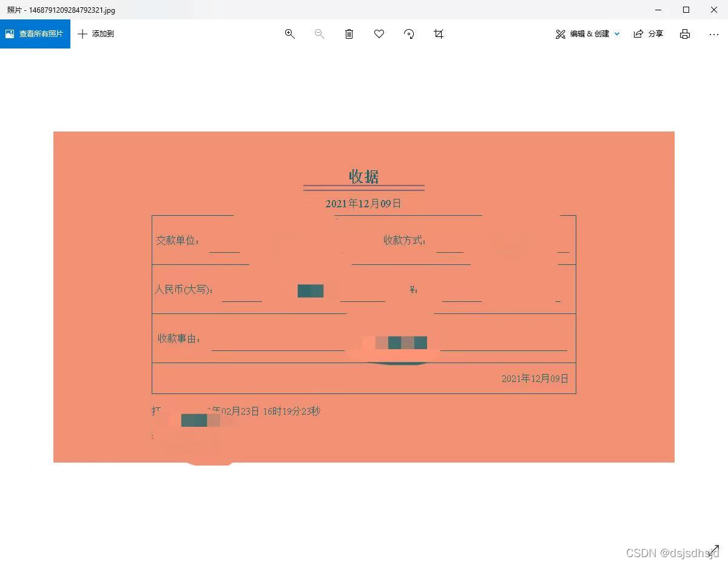Expand the 编辑 & 创建 dropdown chevron
Image resolution: width=728 pixels, height=565 pixels.
(617, 34)
